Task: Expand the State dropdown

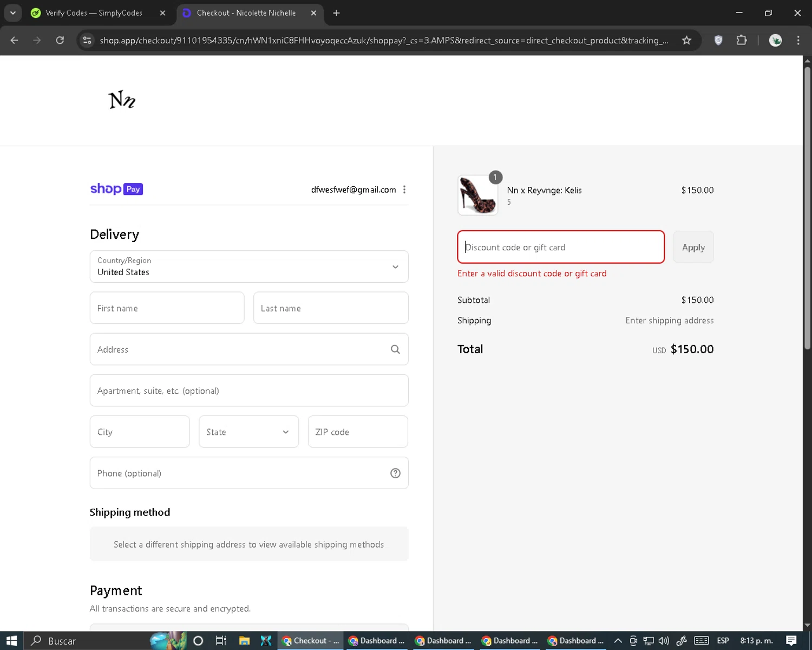Action: pos(248,432)
